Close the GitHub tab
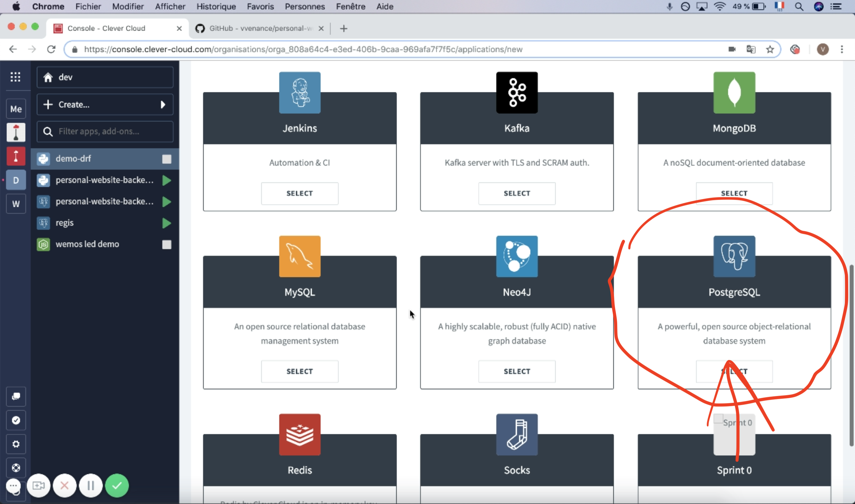The height and width of the screenshot is (504, 855). (321, 28)
